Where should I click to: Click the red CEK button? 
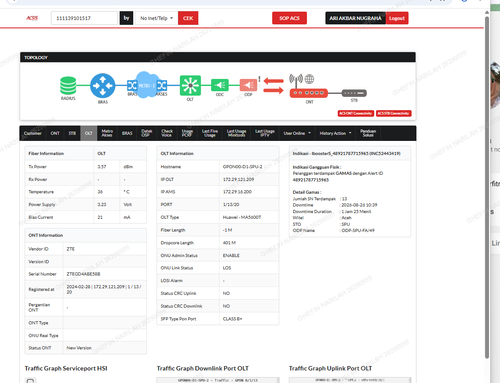click(188, 18)
